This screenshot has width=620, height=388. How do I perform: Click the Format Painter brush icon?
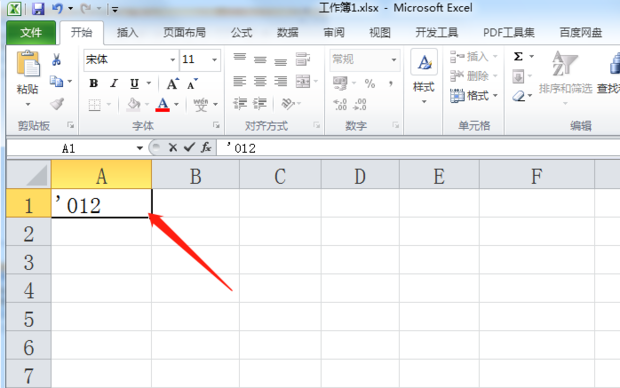click(x=57, y=104)
